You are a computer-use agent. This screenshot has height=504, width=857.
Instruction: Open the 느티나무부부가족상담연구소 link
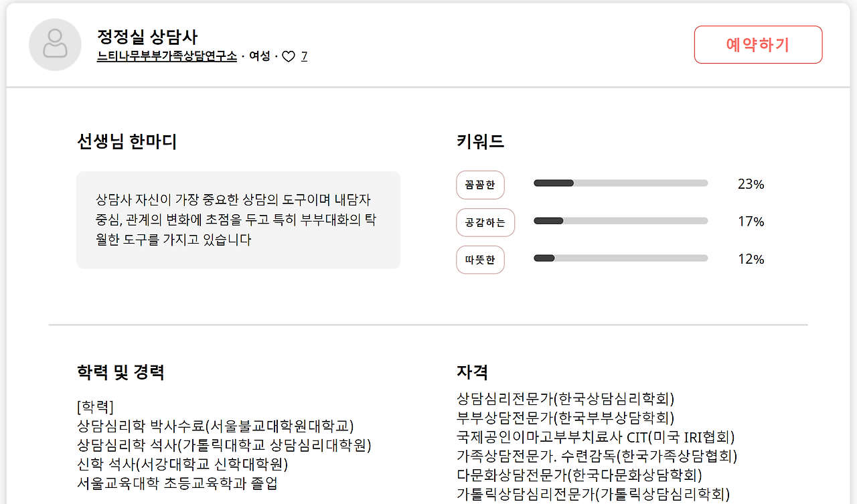pos(167,56)
